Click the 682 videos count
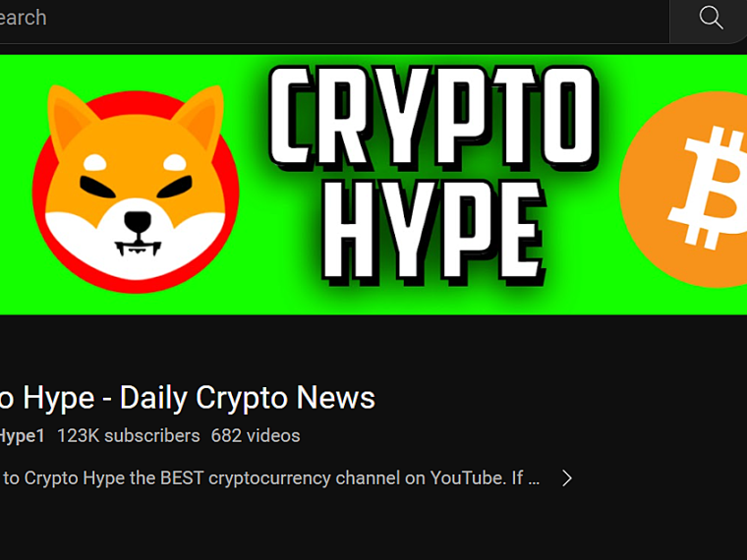The image size is (747, 560). pos(256,435)
